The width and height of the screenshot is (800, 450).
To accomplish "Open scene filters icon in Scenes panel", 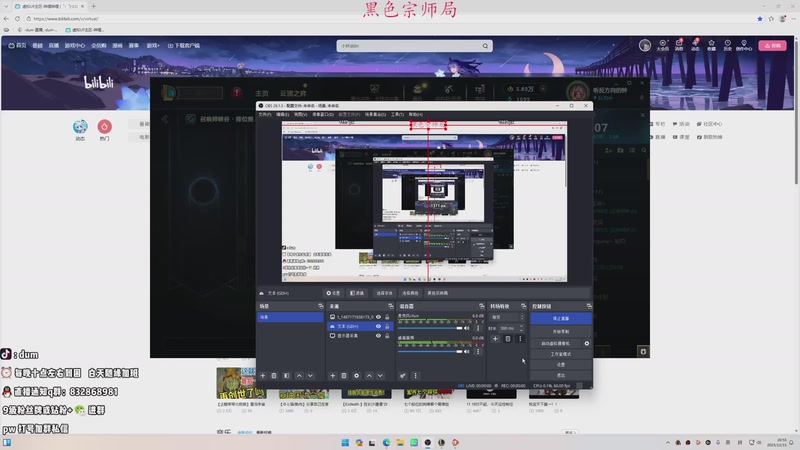I will pyautogui.click(x=286, y=376).
